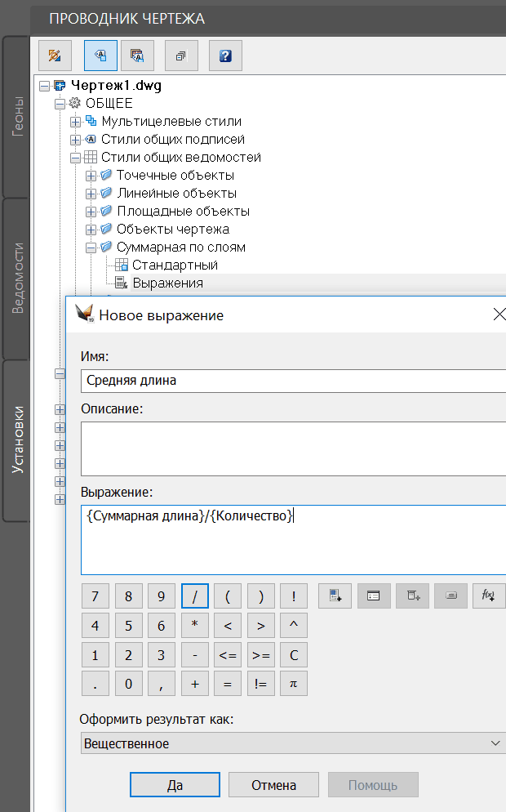Click the insert function f(x) icon
Image resolution: width=506 pixels, height=812 pixels.
489,596
